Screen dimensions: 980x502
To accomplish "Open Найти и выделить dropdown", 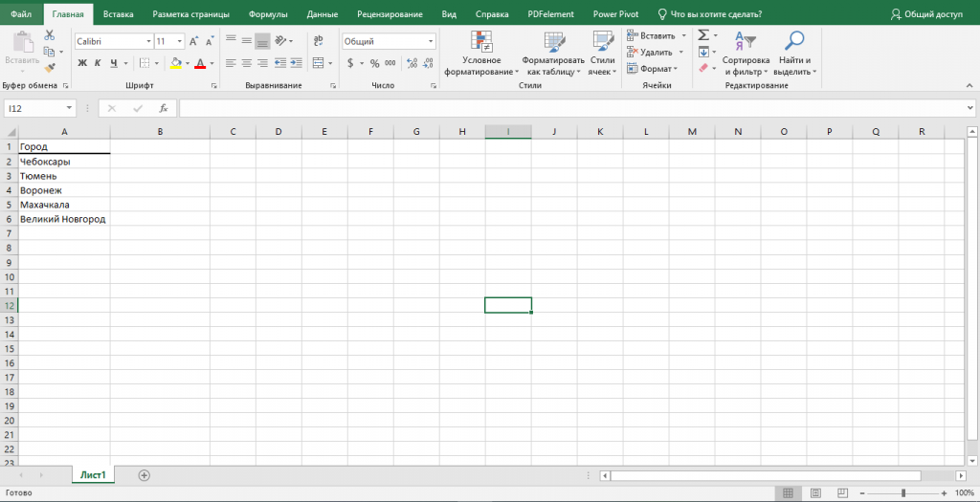I will pyautogui.click(x=795, y=55).
